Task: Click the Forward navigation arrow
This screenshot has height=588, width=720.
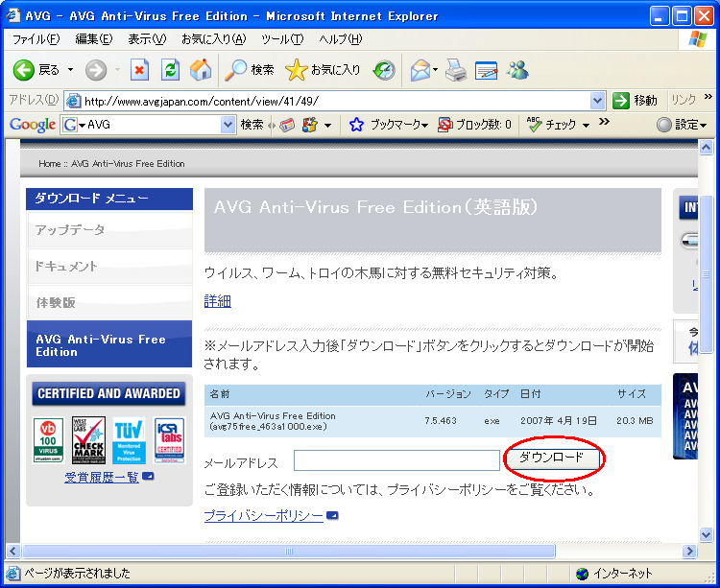Action: point(96,70)
